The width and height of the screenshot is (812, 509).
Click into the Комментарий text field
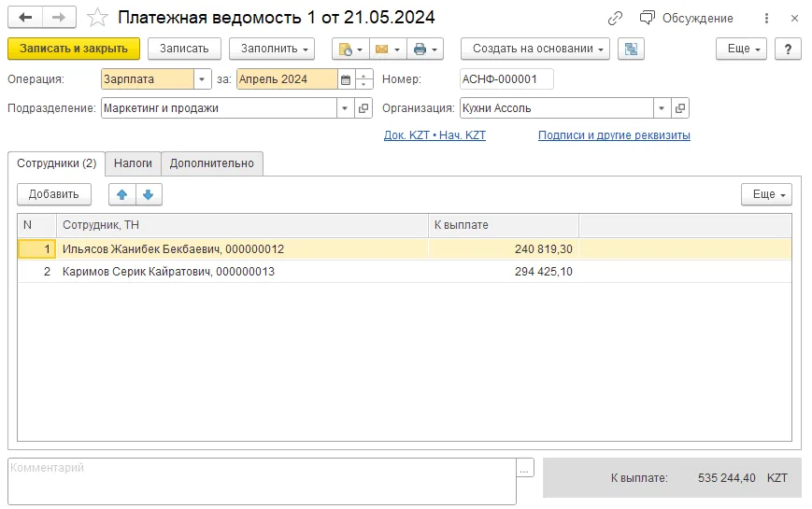pyautogui.click(x=262, y=481)
